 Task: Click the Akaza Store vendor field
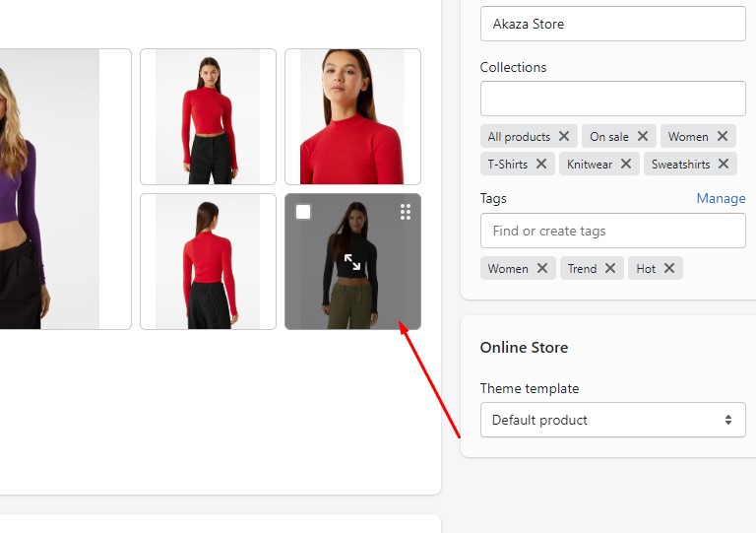click(612, 24)
